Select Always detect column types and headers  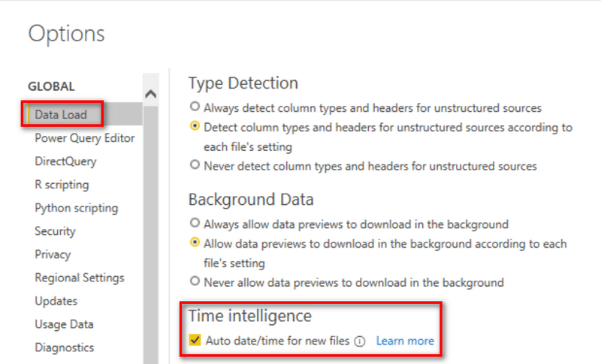click(195, 107)
